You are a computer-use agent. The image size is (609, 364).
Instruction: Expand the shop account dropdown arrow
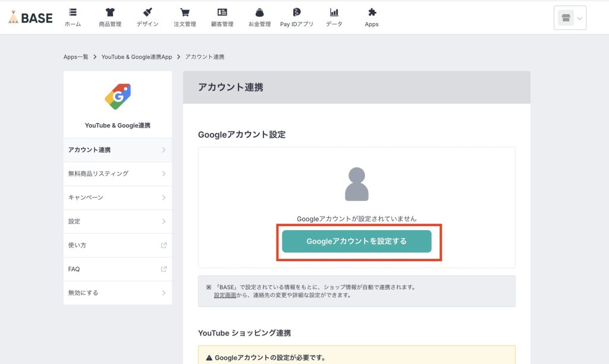(579, 18)
